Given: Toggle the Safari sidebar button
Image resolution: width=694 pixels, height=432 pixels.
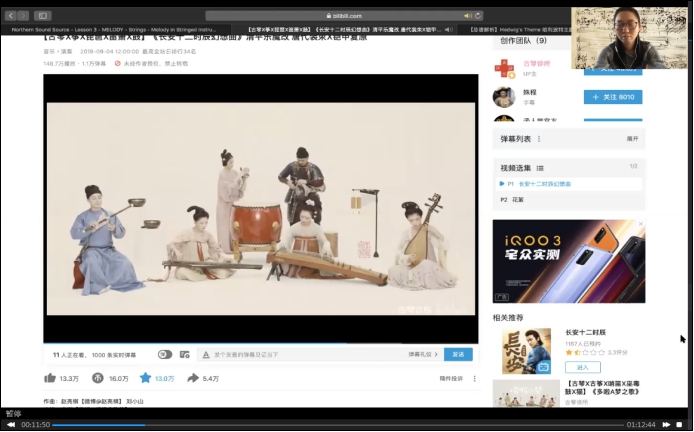Looking at the screenshot, I should coord(43,16).
